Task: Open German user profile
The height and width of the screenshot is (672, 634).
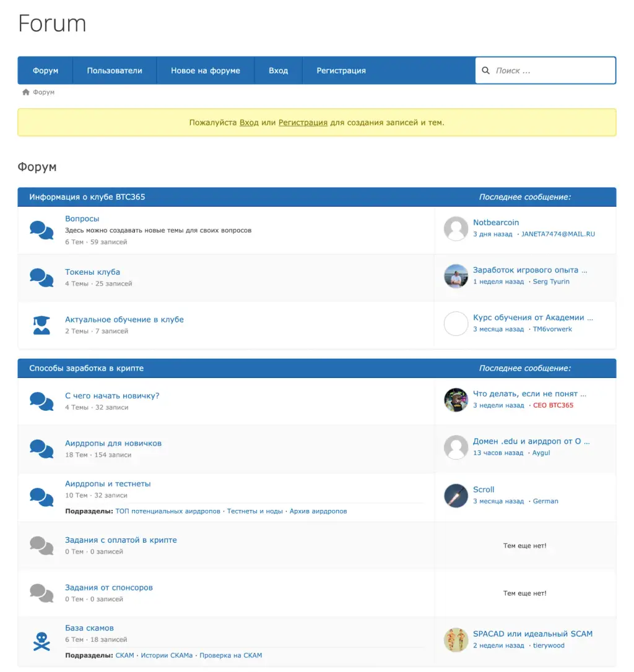Action: [545, 501]
